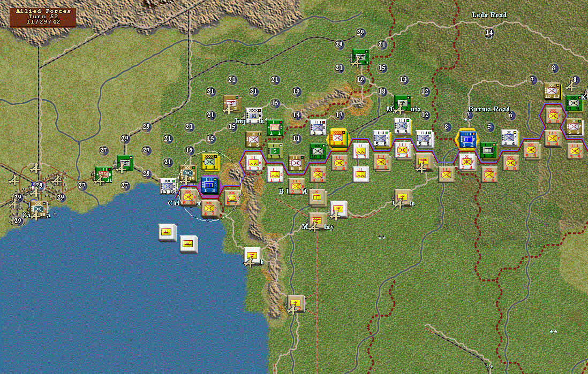Select the blue armor hex unit marked 1-2
The image size is (588, 374).
tap(468, 139)
